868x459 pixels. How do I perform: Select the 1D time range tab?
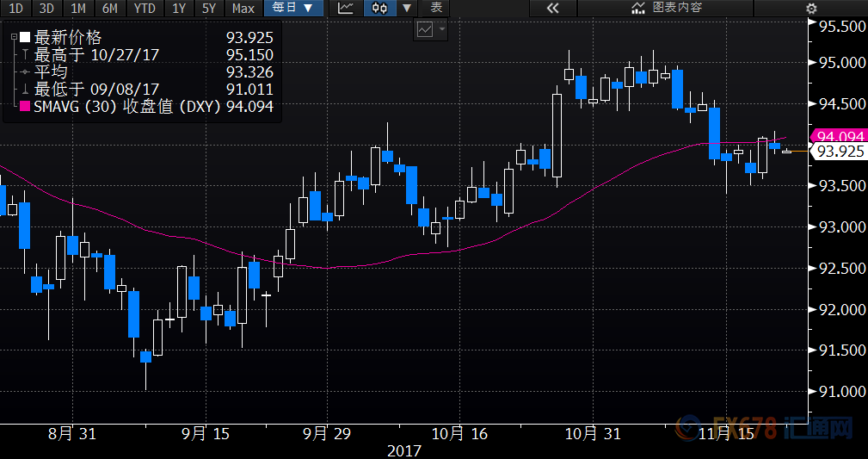[x=17, y=9]
